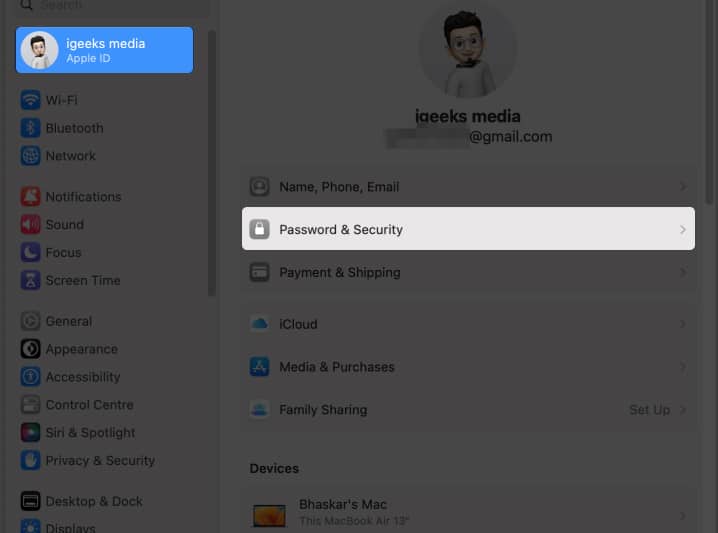This screenshot has height=533, width=718.
Task: Click Set Up for Family Sharing
Action: [649, 410]
